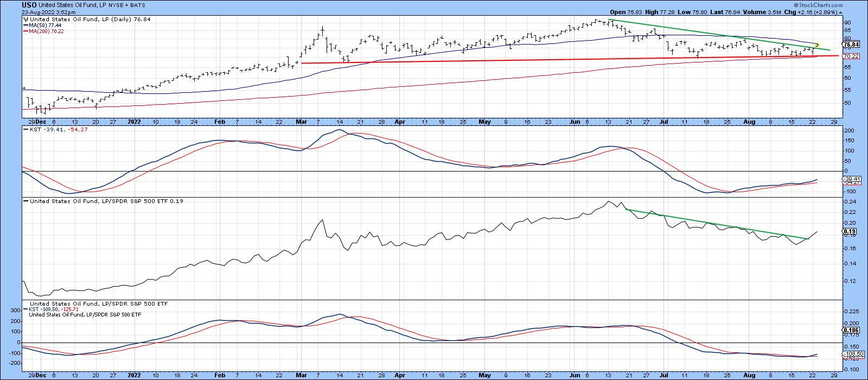Image resolution: width=868 pixels, height=380 pixels.
Task: Click the -108.50 tag on the bottom panel axis
Action: (x=852, y=354)
